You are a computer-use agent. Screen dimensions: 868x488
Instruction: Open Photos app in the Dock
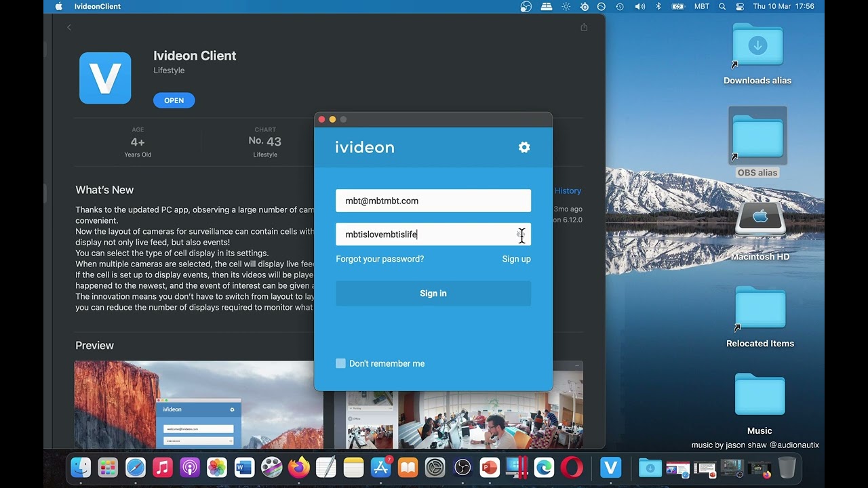tap(217, 468)
